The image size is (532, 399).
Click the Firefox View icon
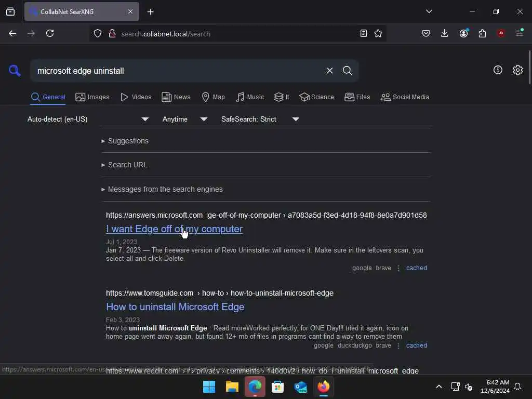pos(10,11)
